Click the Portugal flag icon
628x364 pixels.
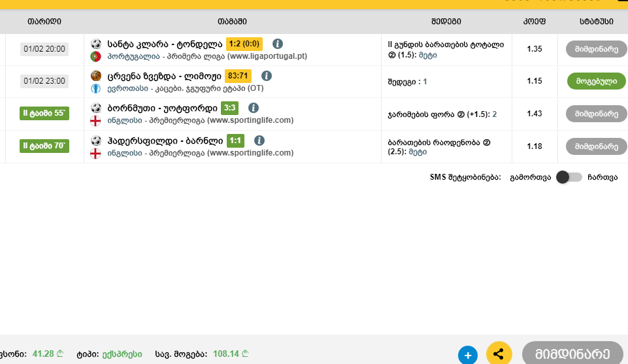[95, 56]
